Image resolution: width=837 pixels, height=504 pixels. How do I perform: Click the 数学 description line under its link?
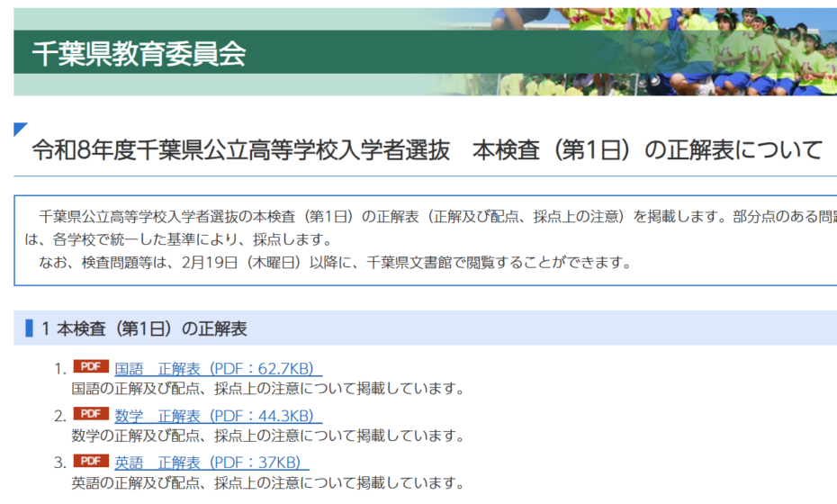267,436
